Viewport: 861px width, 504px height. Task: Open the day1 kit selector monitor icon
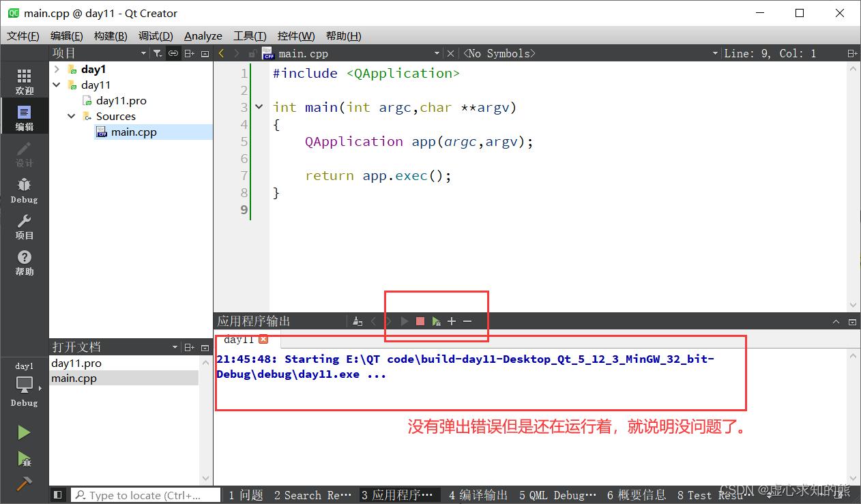25,385
